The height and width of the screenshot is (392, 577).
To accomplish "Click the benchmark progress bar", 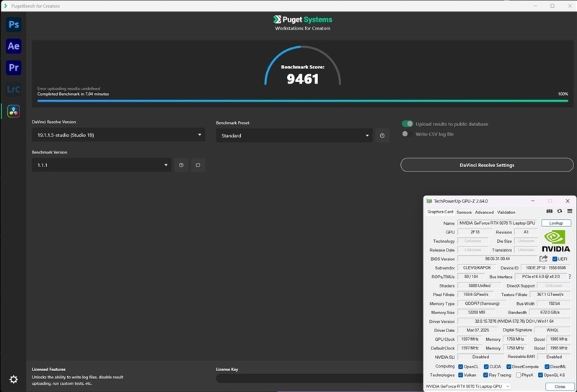I will tap(302, 101).
